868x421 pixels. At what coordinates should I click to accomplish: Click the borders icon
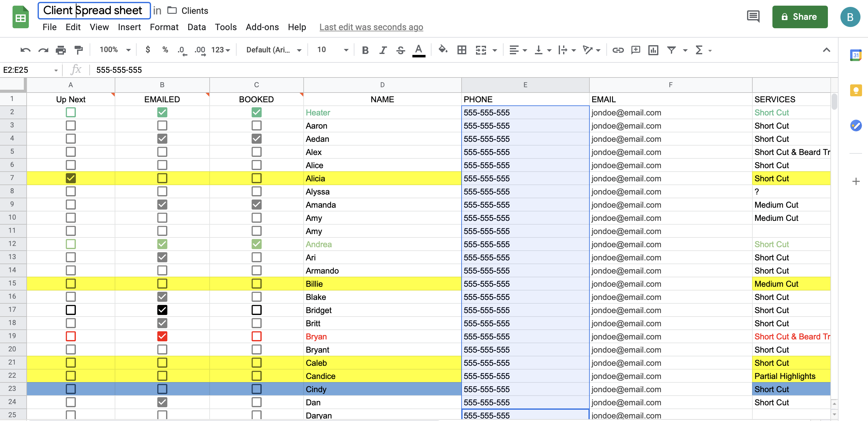[x=462, y=50]
